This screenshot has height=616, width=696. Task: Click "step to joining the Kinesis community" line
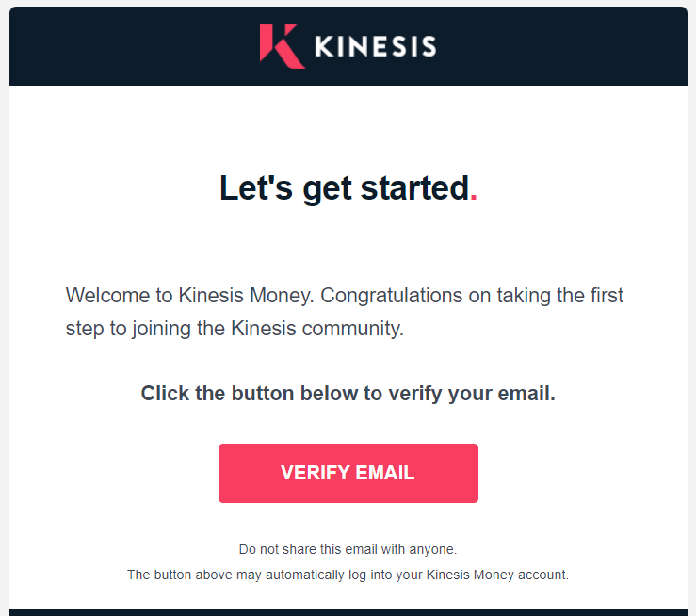tap(235, 329)
